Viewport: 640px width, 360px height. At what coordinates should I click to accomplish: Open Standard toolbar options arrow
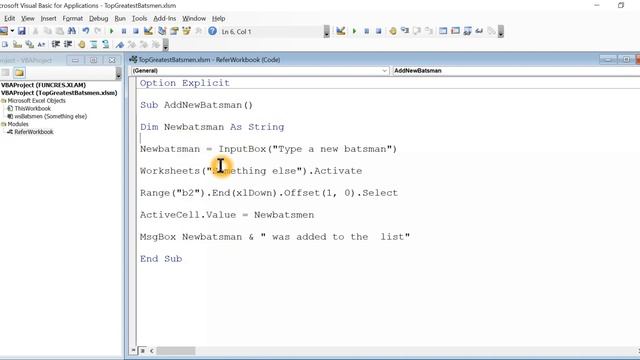tap(326, 31)
